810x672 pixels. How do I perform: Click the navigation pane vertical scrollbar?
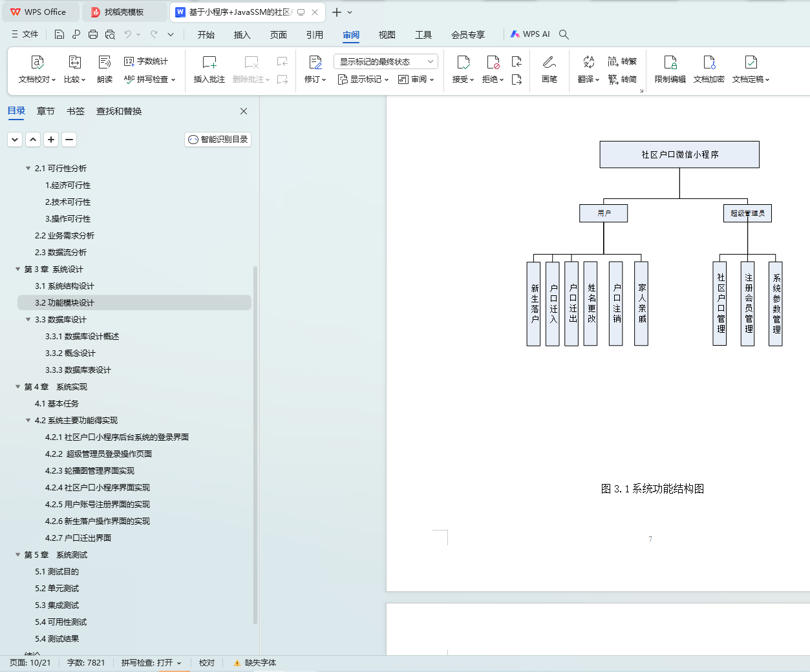[x=255, y=445]
